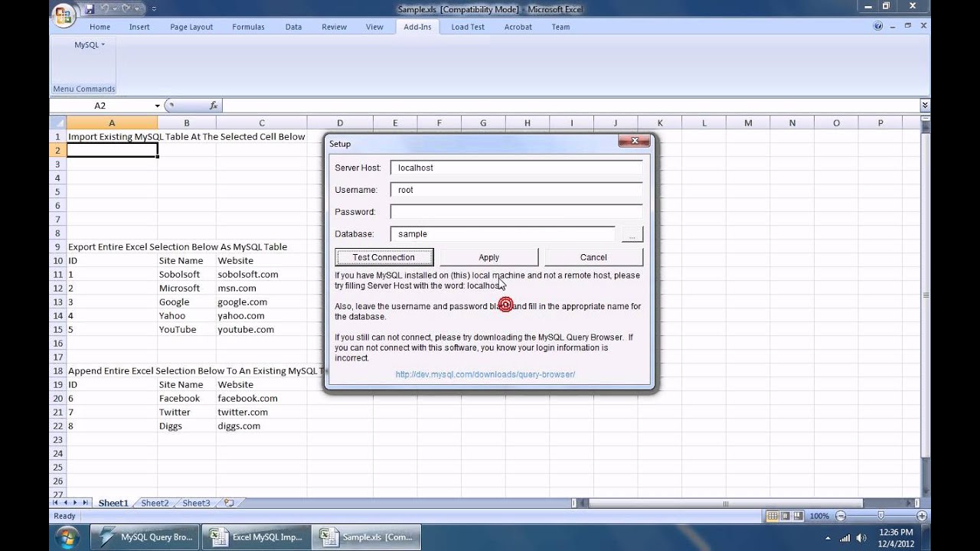The width and height of the screenshot is (980, 551).
Task: Switch to the Page Layout tab
Action: pos(191,27)
